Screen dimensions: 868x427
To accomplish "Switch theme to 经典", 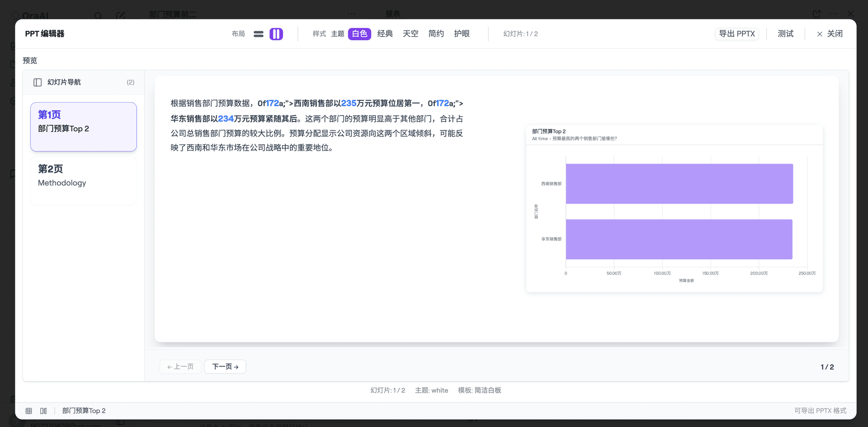I will (385, 33).
